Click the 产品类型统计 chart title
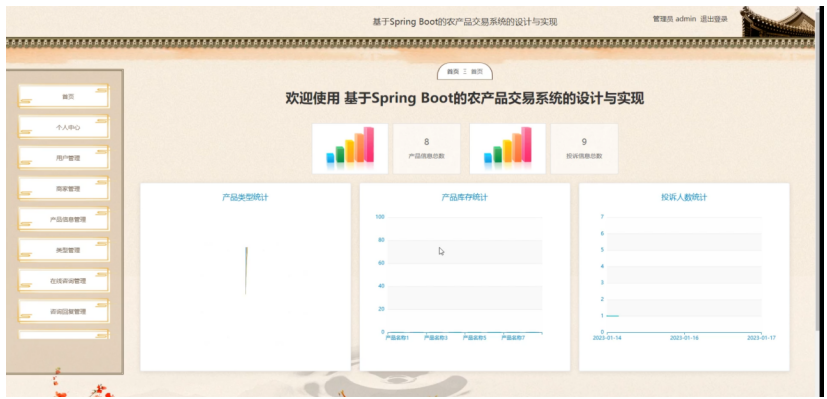 245,197
